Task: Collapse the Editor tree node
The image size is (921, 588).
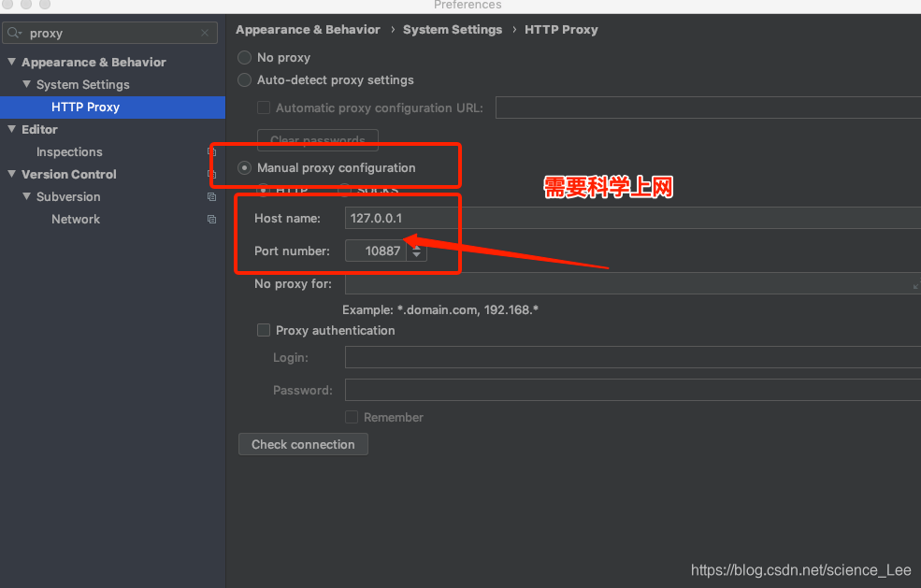Action: click(x=12, y=129)
